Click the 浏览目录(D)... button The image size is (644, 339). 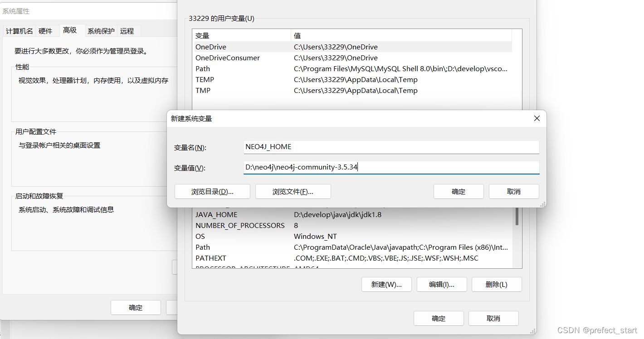pos(212,192)
